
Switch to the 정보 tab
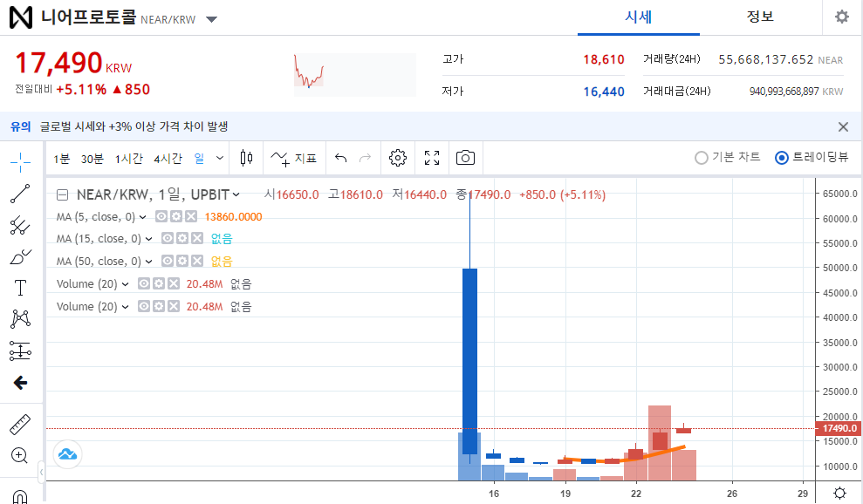tap(760, 17)
